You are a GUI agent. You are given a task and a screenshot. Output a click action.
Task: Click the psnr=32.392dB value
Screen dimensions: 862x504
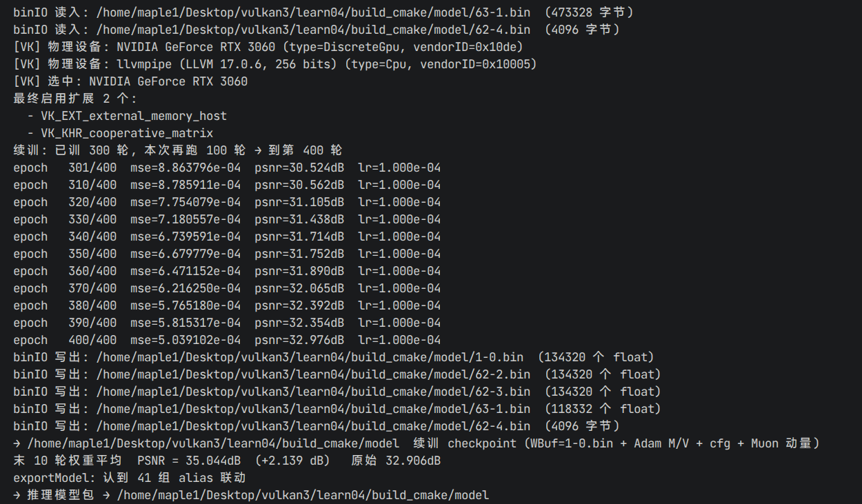click(299, 305)
